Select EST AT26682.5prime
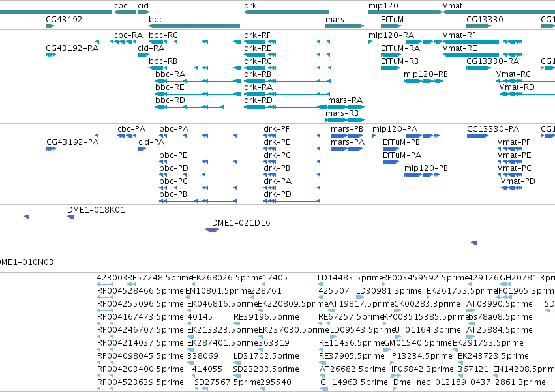 323,376
